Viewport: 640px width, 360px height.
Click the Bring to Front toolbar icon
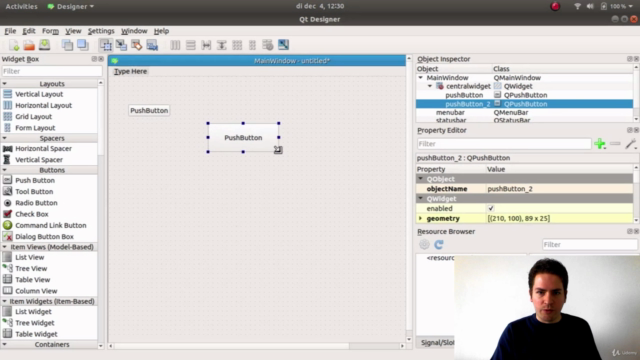click(83, 45)
